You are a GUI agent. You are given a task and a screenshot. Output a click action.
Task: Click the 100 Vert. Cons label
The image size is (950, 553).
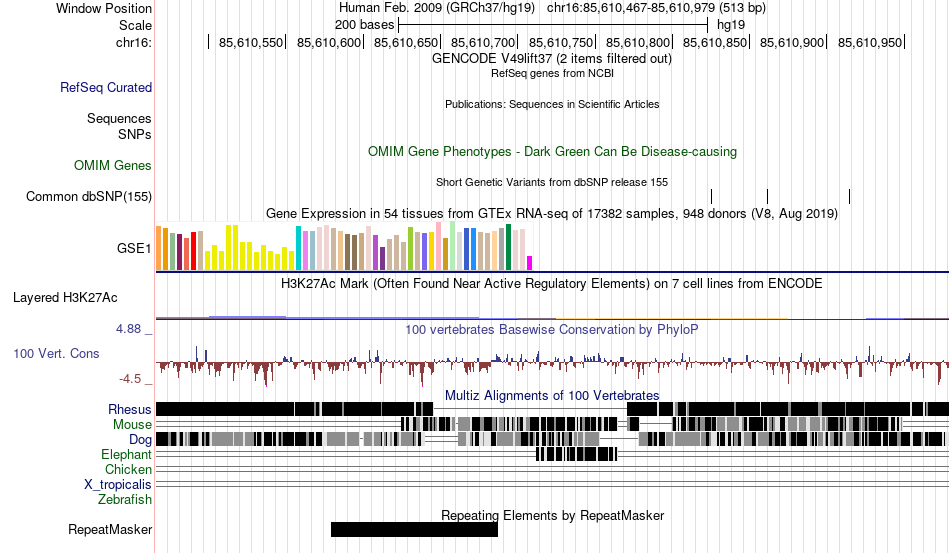point(56,353)
